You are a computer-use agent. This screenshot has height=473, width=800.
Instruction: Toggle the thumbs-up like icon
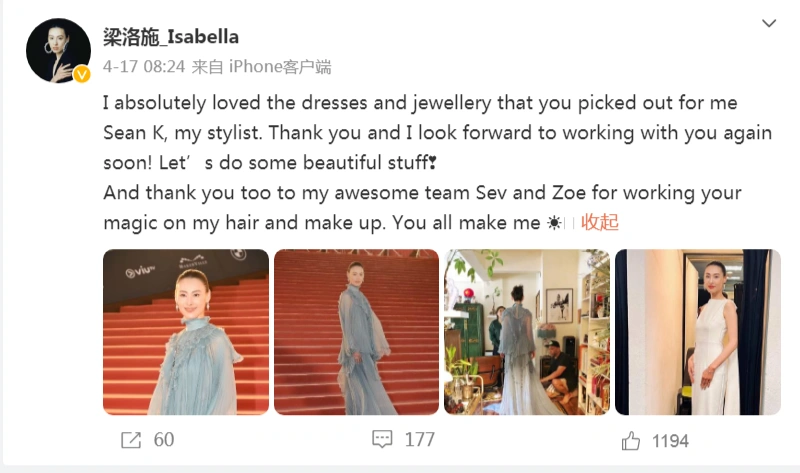[x=631, y=441]
